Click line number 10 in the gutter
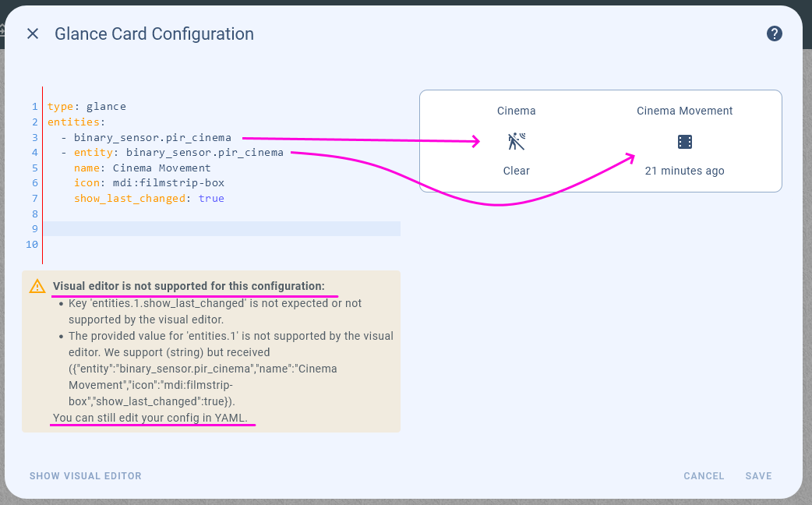The image size is (812, 505). [x=32, y=244]
